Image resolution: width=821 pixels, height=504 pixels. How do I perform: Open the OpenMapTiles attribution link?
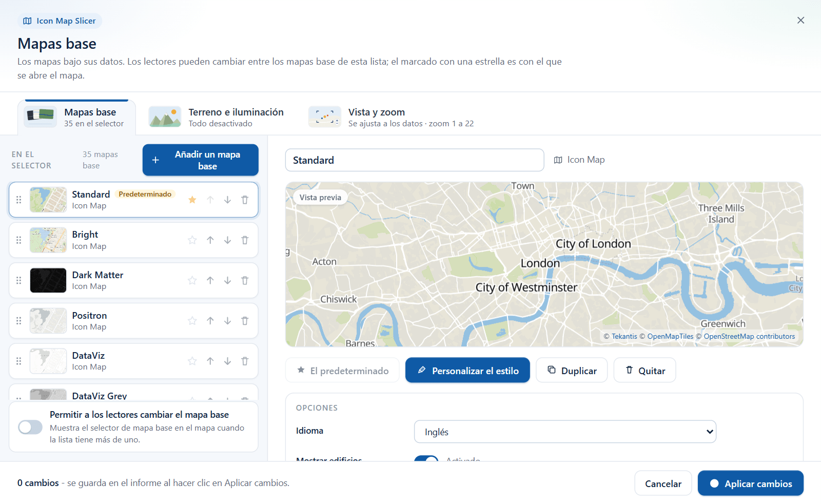point(670,337)
